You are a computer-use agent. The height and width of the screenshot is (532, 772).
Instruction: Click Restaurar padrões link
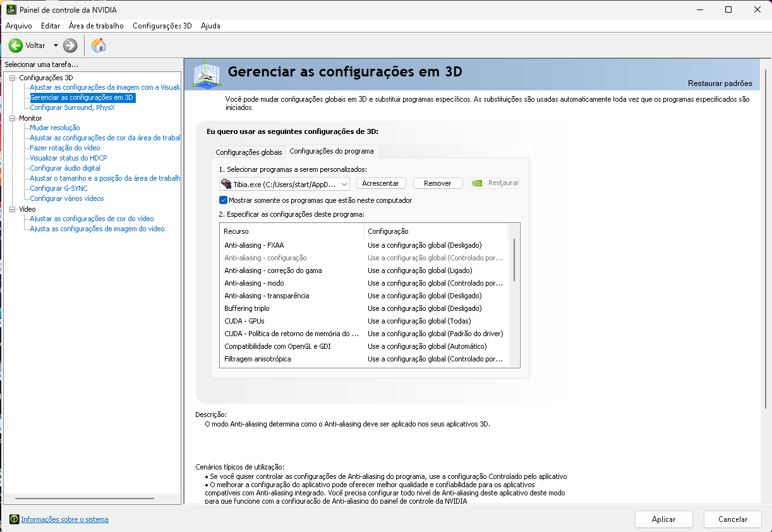tap(720, 83)
